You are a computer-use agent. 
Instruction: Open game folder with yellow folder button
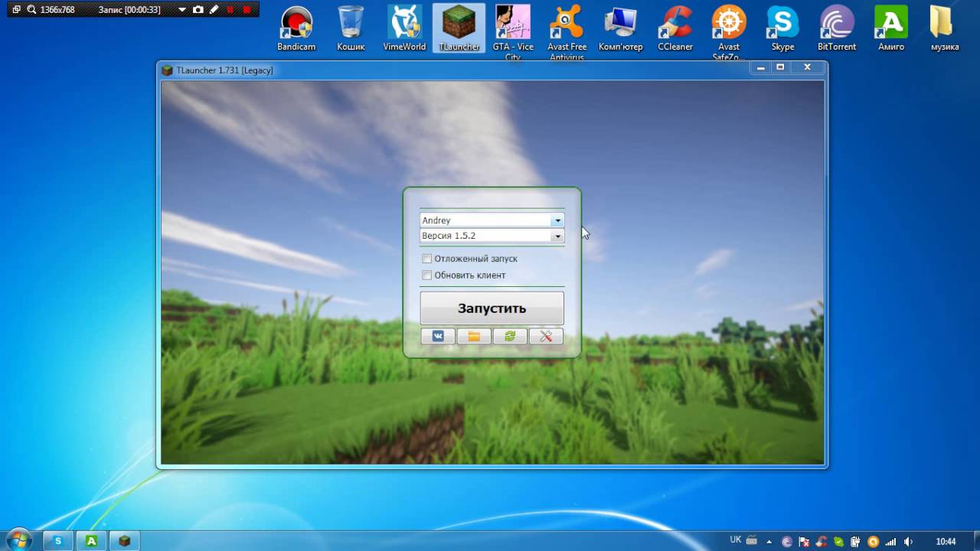click(474, 336)
